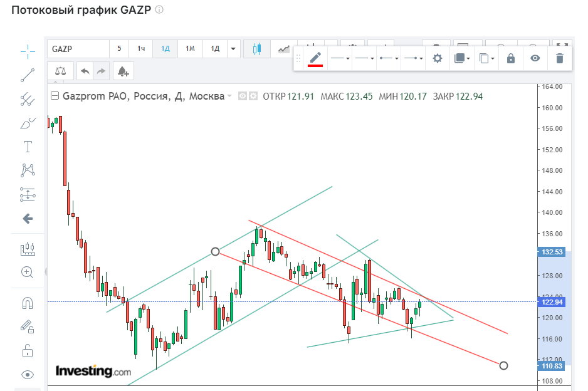
Task: Select the crosshair cursor tool
Action: [x=28, y=51]
